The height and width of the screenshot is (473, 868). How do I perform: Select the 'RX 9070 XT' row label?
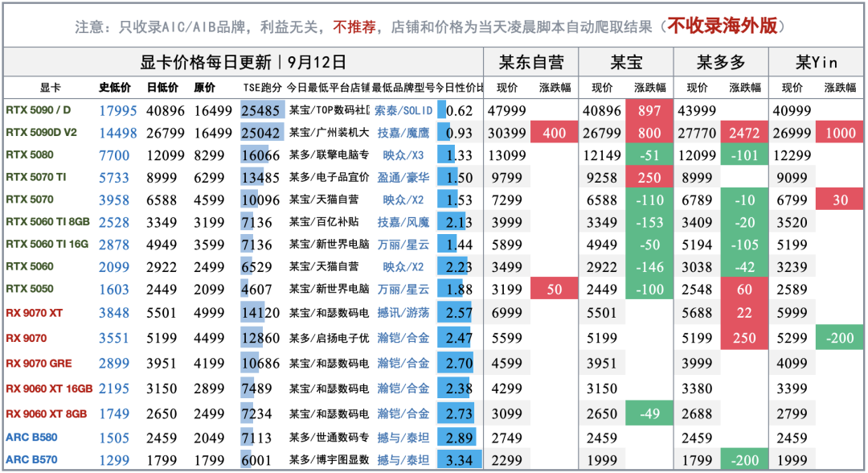point(35,313)
